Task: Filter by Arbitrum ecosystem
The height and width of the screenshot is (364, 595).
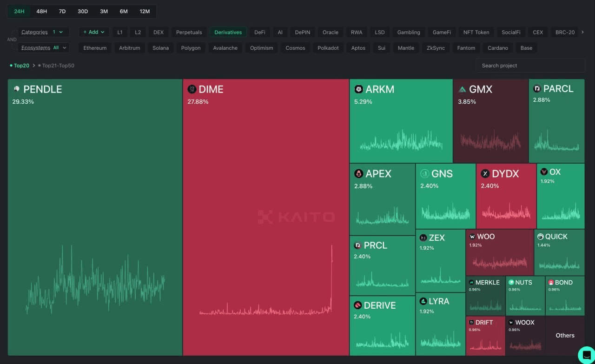Action: (x=130, y=48)
